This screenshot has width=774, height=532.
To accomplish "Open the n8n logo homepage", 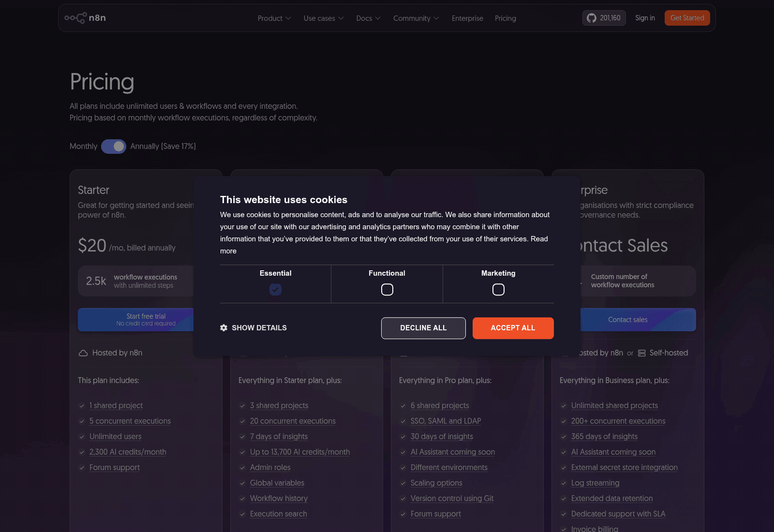I will 85,18.
